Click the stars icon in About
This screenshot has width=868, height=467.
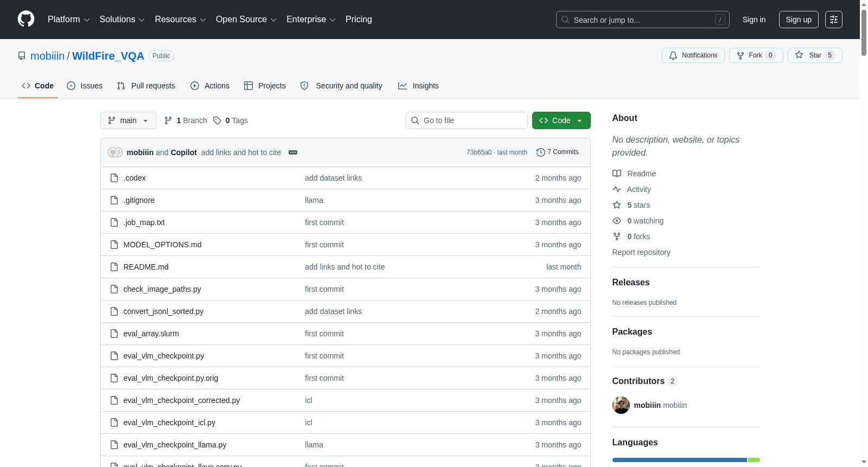[617, 205]
